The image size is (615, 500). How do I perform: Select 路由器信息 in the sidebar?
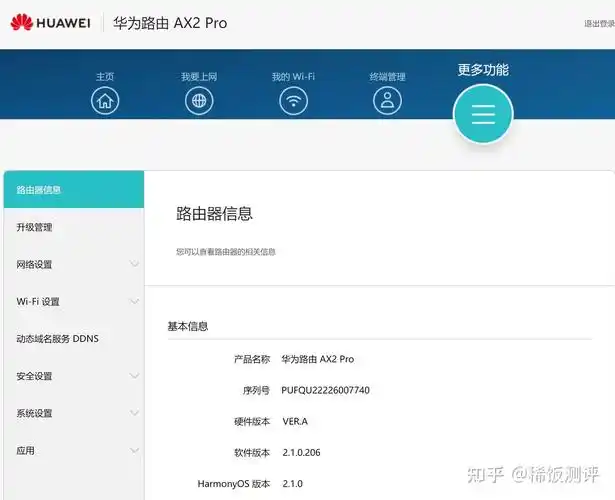click(x=74, y=189)
